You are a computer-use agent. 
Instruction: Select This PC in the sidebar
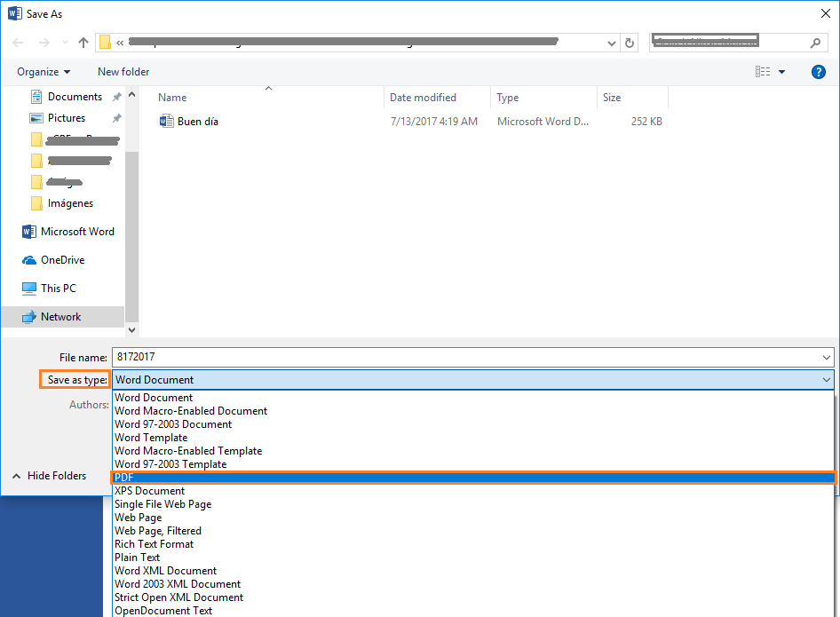point(59,289)
